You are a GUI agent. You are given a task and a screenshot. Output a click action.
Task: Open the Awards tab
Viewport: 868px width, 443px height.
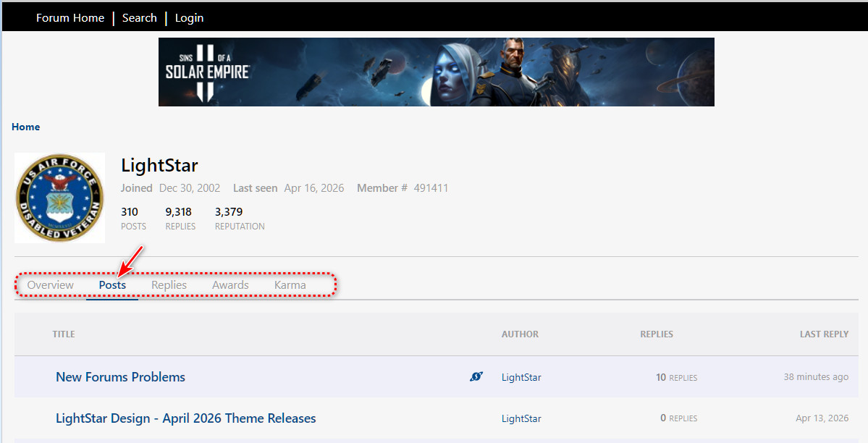[x=230, y=285]
